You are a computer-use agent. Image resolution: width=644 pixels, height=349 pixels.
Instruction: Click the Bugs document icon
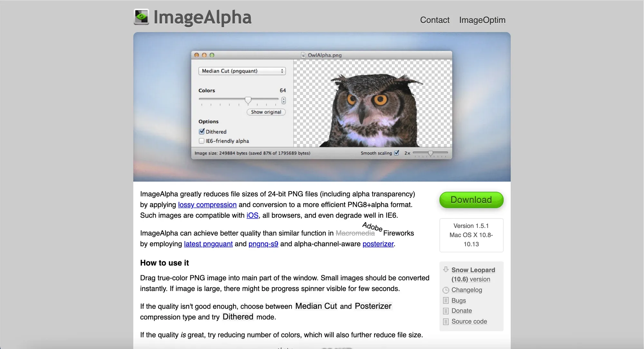click(x=446, y=300)
